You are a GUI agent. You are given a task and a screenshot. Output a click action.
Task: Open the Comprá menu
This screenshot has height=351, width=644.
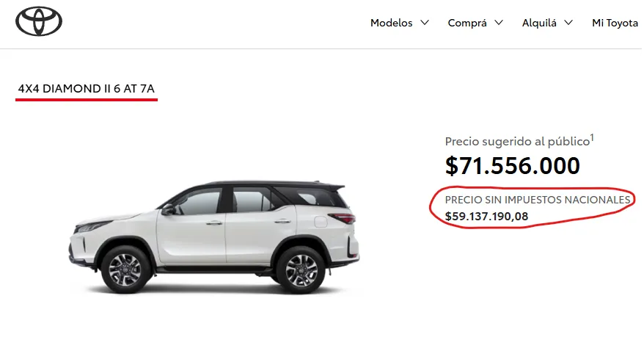pyautogui.click(x=467, y=23)
